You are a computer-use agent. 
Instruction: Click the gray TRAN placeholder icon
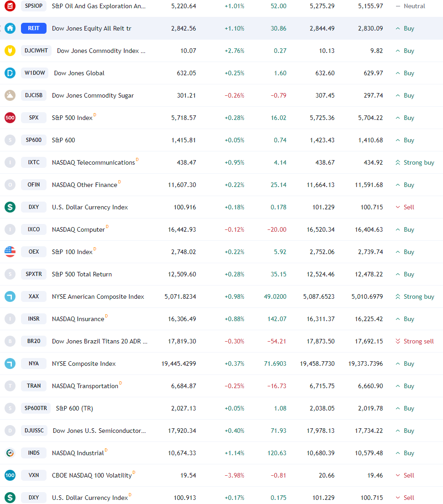10,386
